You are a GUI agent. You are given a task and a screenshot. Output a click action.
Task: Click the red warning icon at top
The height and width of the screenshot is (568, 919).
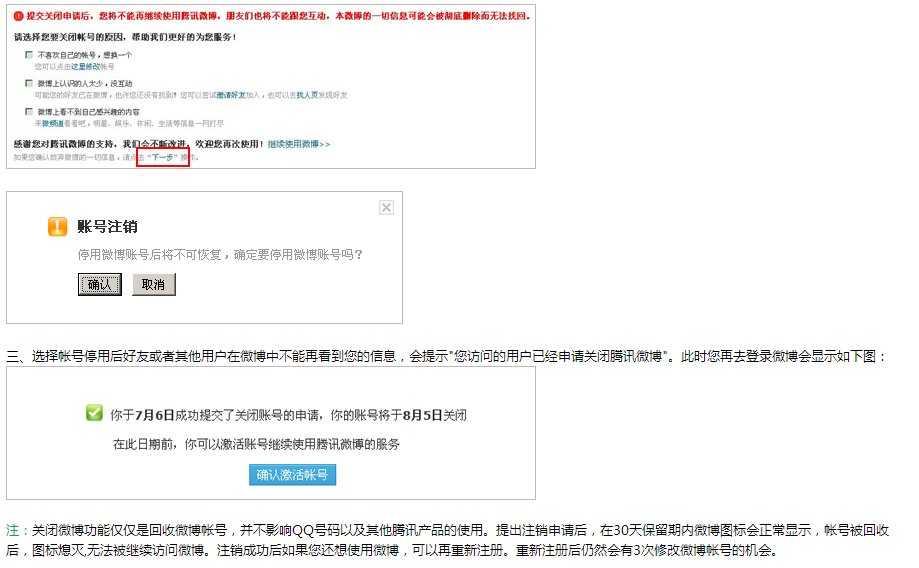point(18,16)
